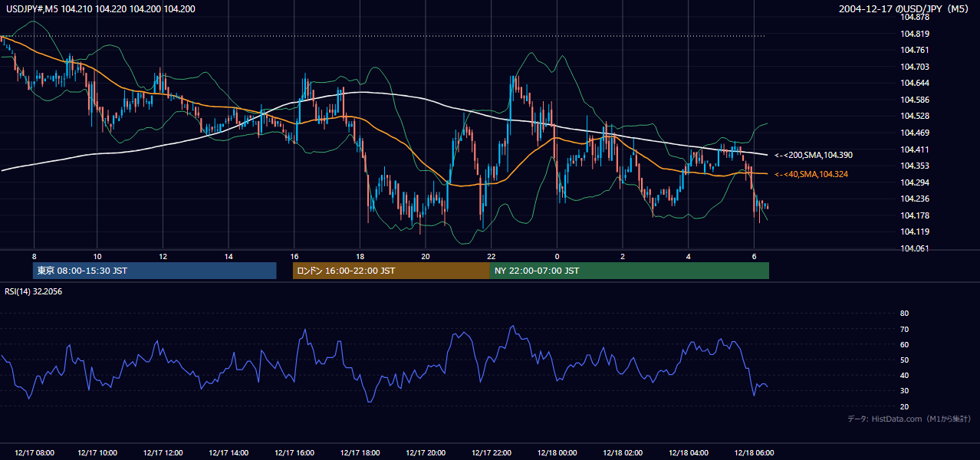Click the HistData.com data source credit
The image size is (980, 460).
[x=909, y=419]
